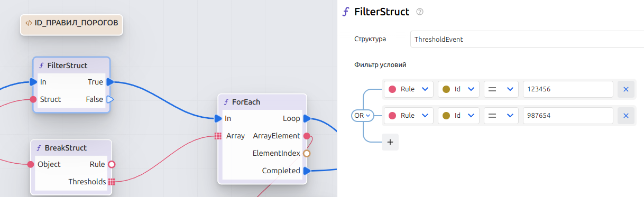Select the ID_ПРАВИЛ_ПОРОГОВ comment node
The height and width of the screenshot is (197, 644).
click(71, 24)
